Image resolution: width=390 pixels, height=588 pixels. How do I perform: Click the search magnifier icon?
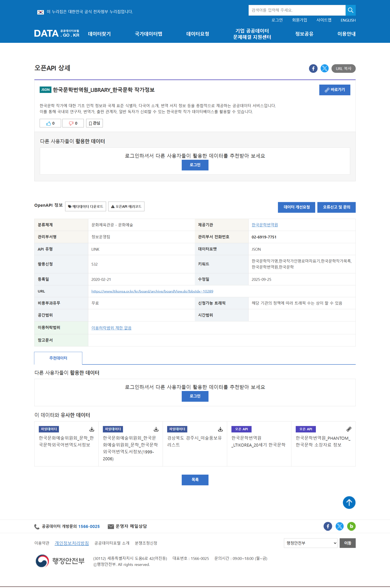(350, 10)
